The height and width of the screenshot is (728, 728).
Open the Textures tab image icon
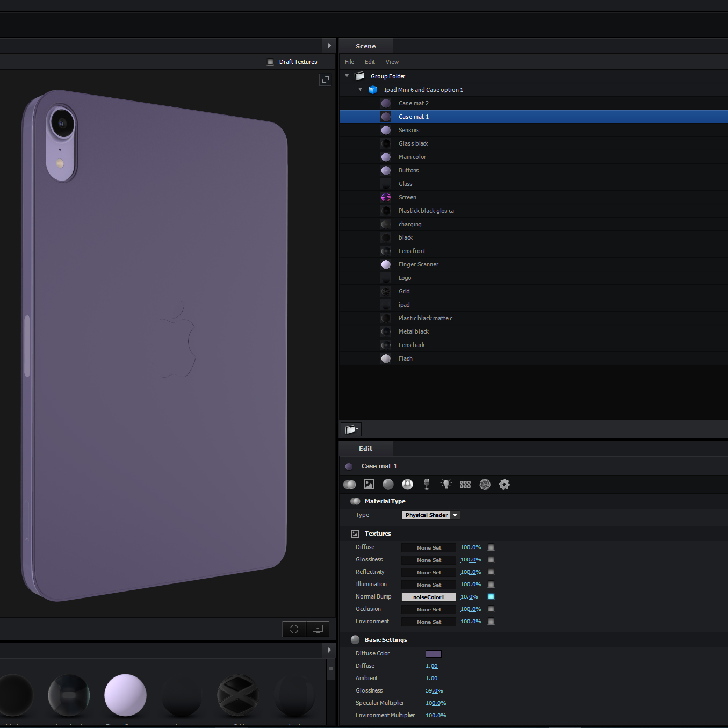pyautogui.click(x=369, y=485)
